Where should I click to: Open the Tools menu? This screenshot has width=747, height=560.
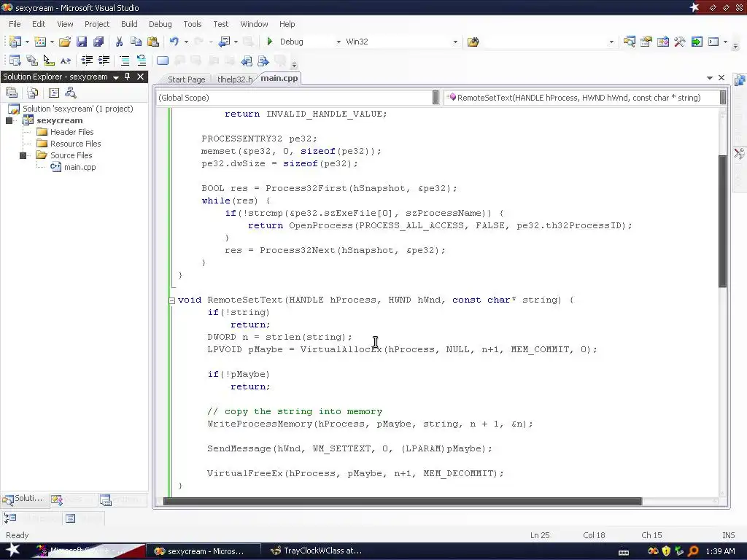point(193,24)
